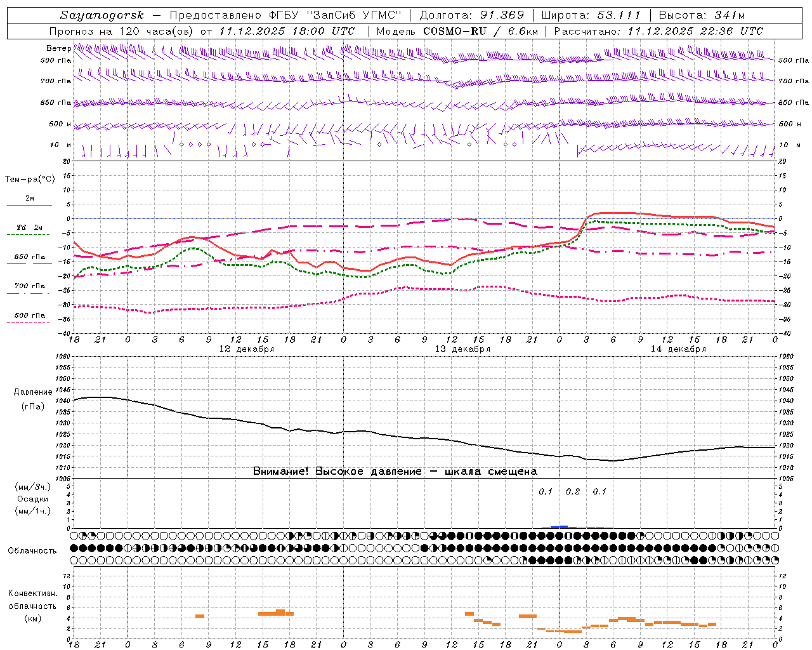Click the 0.2 precipitation amount value

pos(573,492)
